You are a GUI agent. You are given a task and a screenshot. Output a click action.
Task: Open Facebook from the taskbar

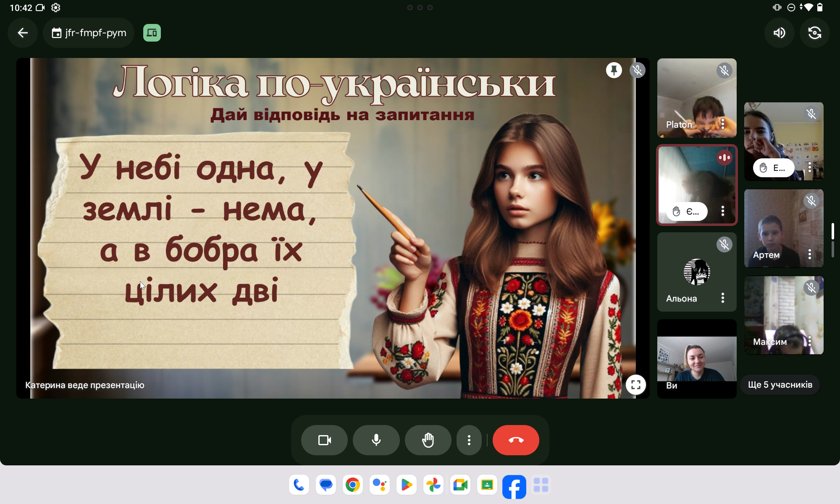(514, 486)
